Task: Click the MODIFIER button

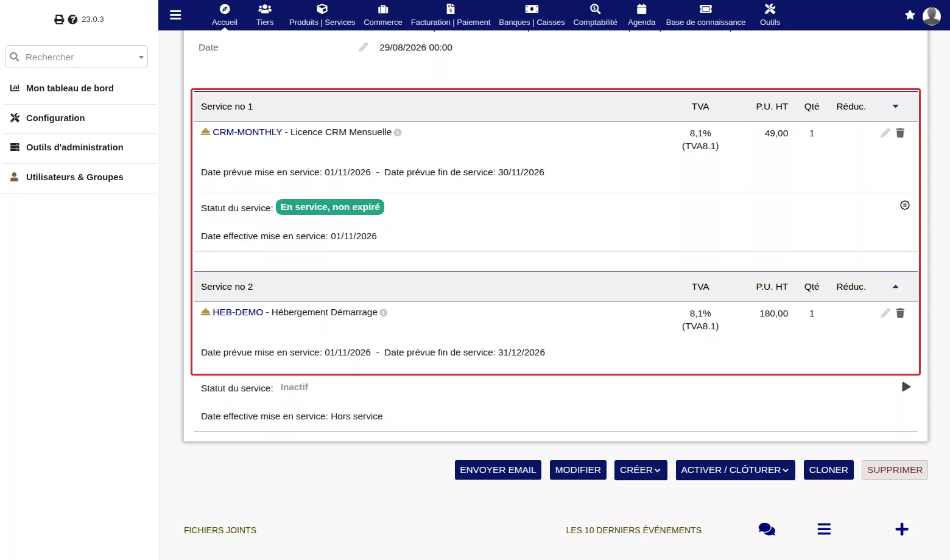Action: 578,470
